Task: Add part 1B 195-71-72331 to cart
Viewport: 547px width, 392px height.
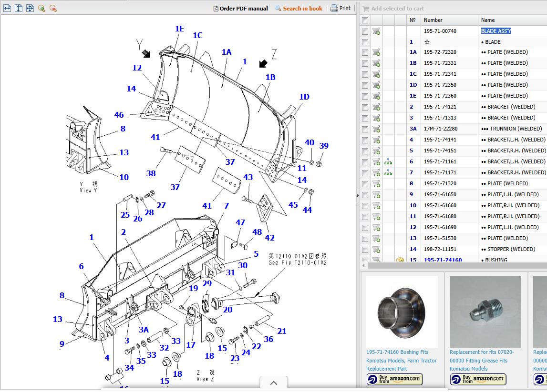Action: coord(376,63)
